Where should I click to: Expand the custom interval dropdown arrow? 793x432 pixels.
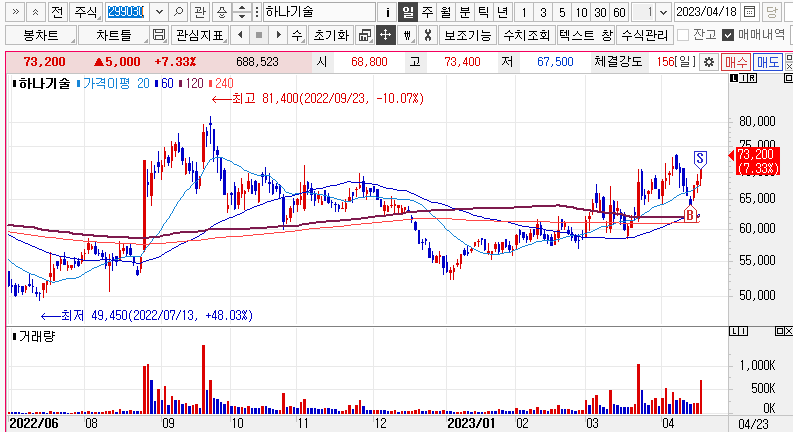tap(664, 12)
